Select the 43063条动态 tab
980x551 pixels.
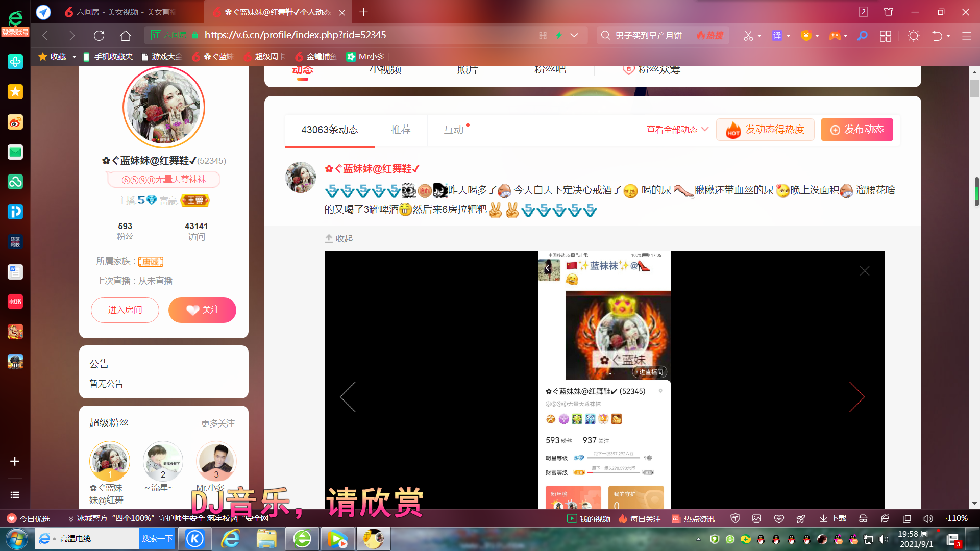[330, 130]
